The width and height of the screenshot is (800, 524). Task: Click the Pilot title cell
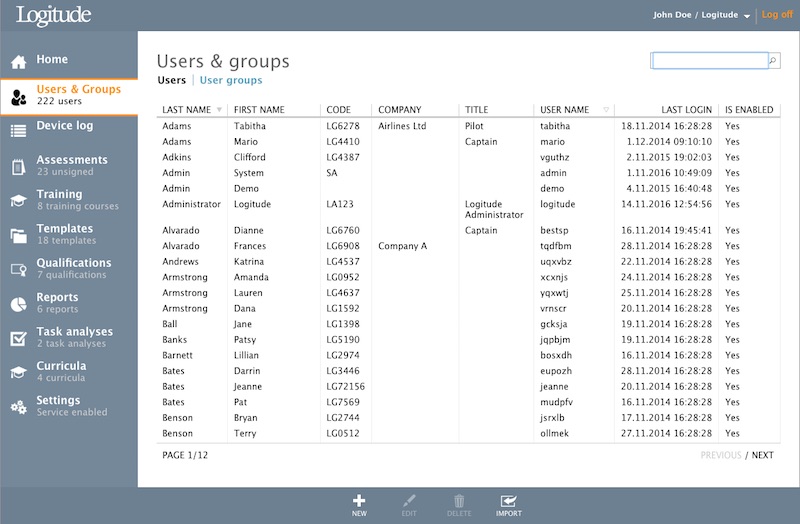pos(474,126)
